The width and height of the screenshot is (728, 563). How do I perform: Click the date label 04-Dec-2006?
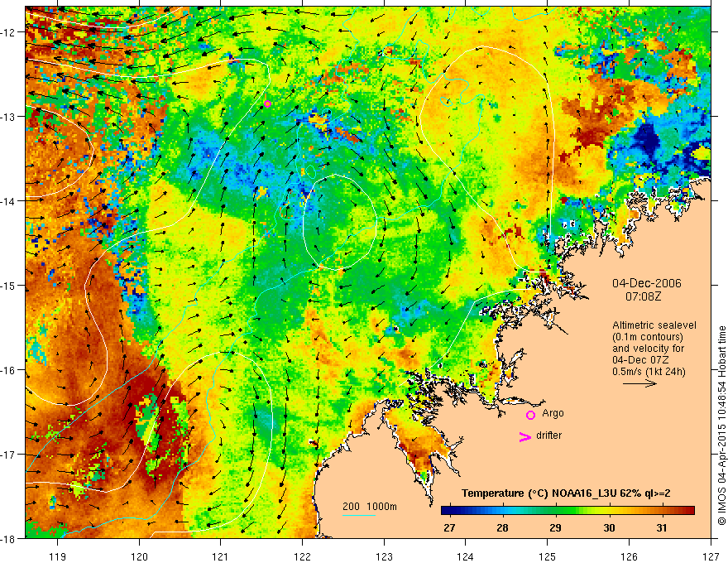(646, 283)
